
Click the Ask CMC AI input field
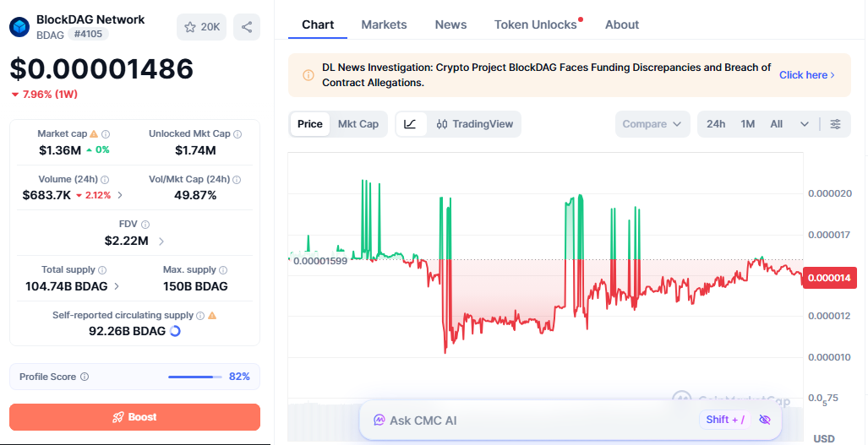(570, 421)
